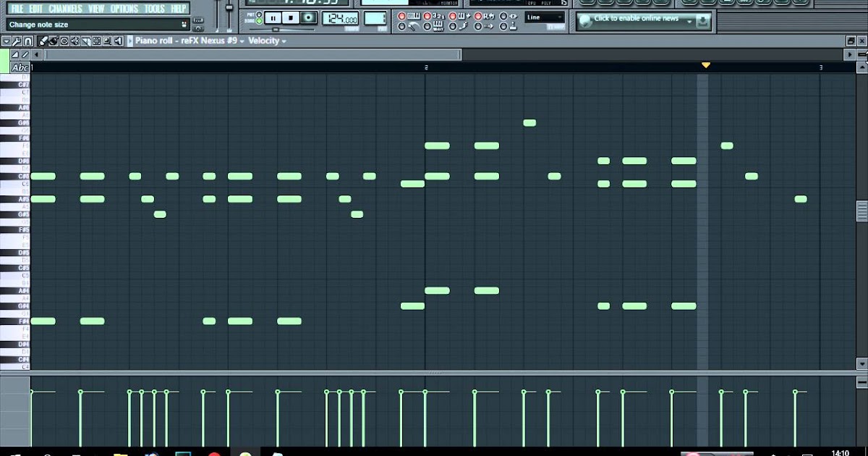Click the orange playhead marker
The width and height of the screenshot is (868, 456).
coord(706,65)
